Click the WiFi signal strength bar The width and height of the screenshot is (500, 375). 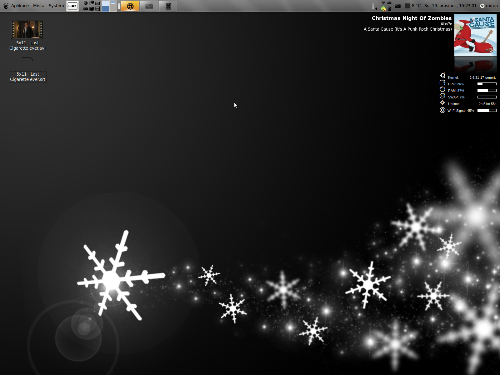coord(487,110)
